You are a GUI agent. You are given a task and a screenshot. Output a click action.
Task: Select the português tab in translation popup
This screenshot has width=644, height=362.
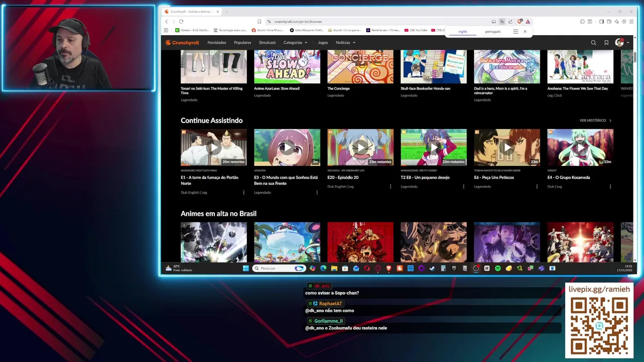(493, 32)
